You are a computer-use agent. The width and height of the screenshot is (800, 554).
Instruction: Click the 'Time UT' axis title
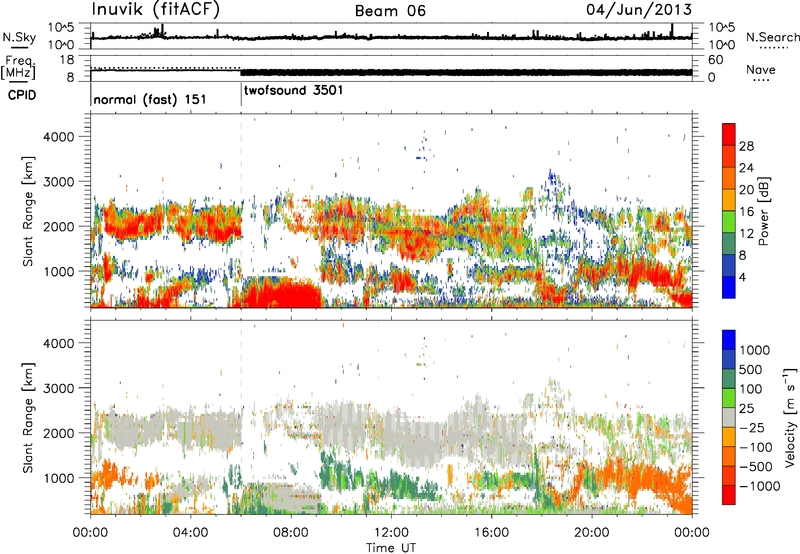(391, 548)
